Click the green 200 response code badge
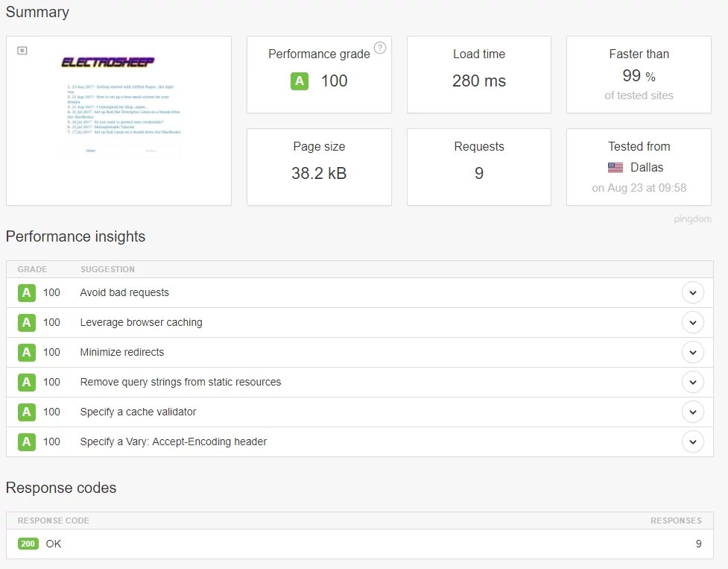 point(28,544)
